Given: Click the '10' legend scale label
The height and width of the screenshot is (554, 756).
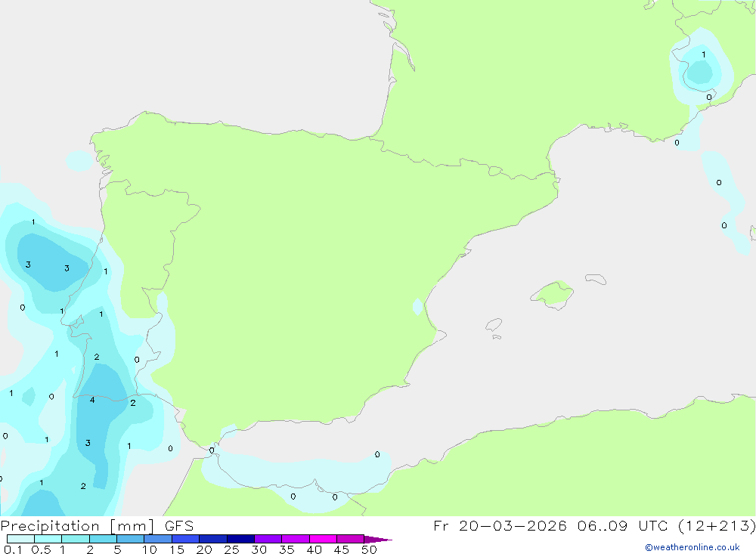Looking at the screenshot, I should pos(150,549).
